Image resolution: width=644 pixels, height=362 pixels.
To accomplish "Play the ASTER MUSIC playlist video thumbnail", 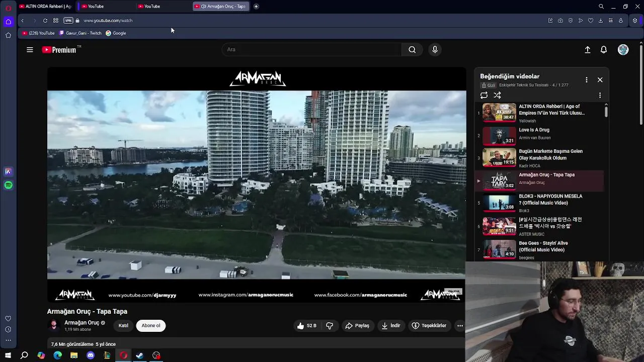I will [499, 226].
